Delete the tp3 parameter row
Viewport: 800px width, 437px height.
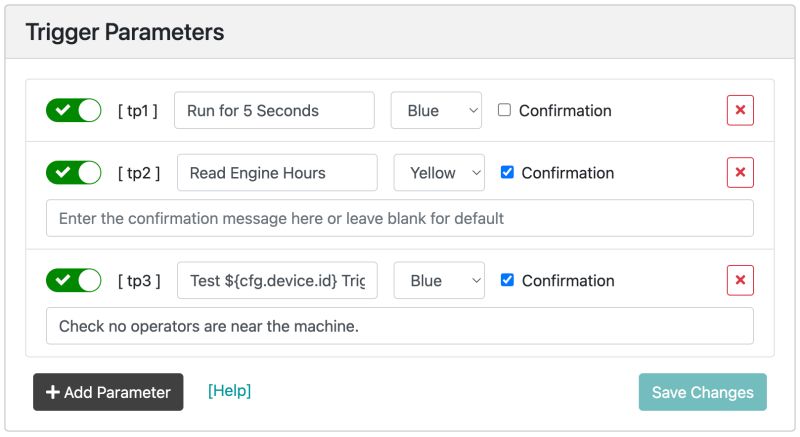click(x=740, y=281)
